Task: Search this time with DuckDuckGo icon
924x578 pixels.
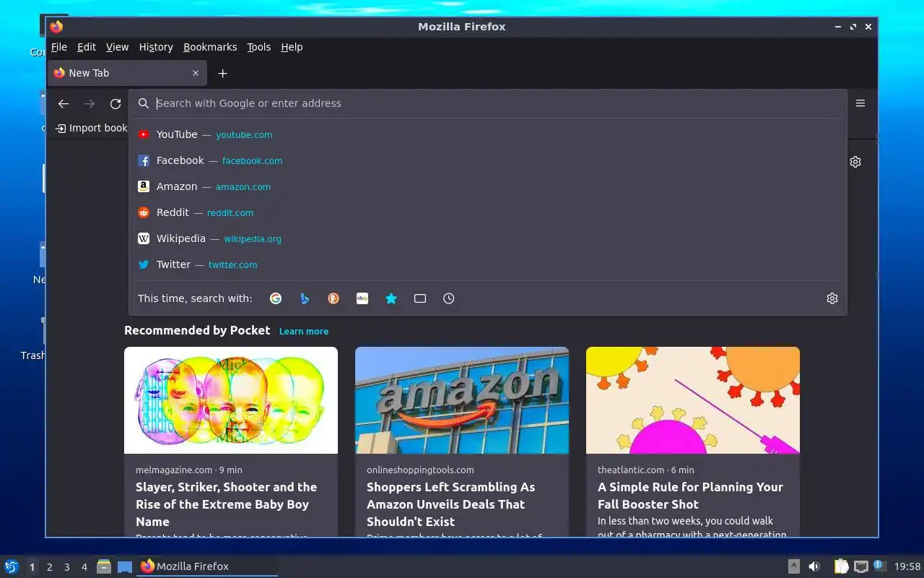Action: click(334, 298)
